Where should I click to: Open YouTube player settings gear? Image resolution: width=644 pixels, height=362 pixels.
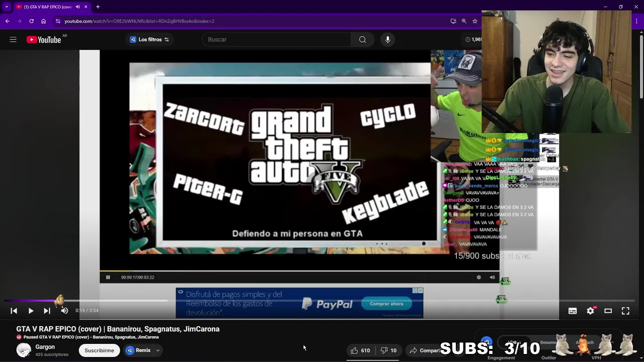(590, 311)
